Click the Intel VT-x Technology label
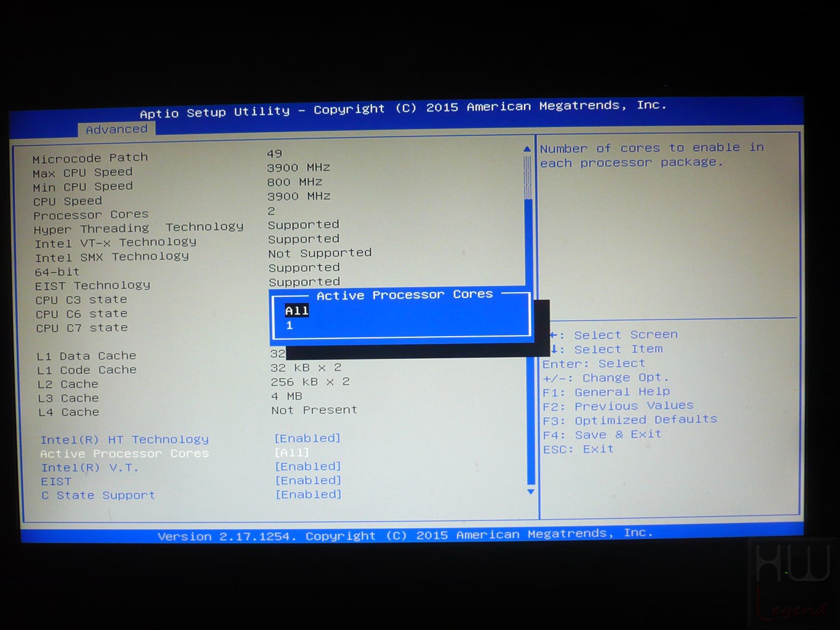The image size is (840, 630). pyautogui.click(x=115, y=243)
